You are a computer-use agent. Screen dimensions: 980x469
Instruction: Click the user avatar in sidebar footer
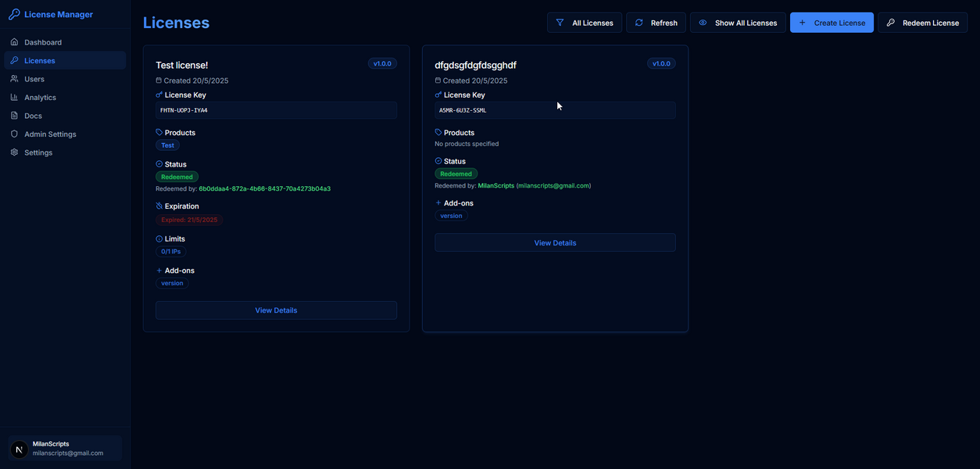(x=19, y=449)
